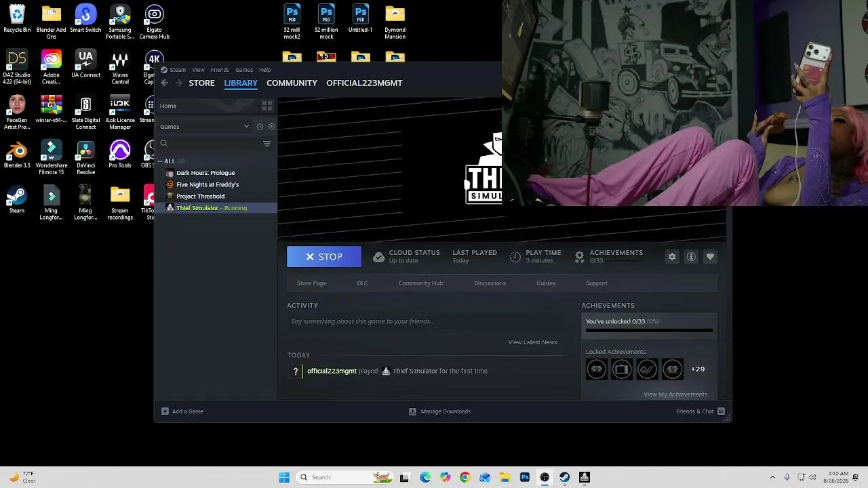868x488 pixels.
Task: Open the Support link
Action: [x=596, y=283]
